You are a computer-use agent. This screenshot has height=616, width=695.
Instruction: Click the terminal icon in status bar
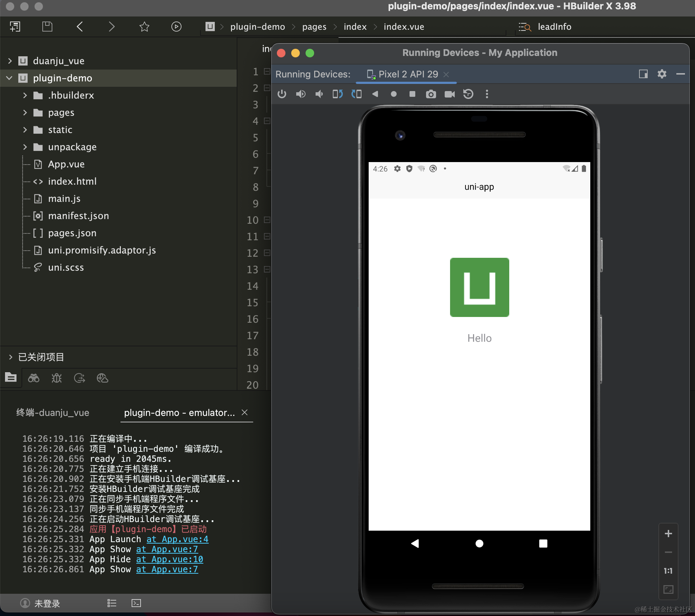click(x=136, y=603)
